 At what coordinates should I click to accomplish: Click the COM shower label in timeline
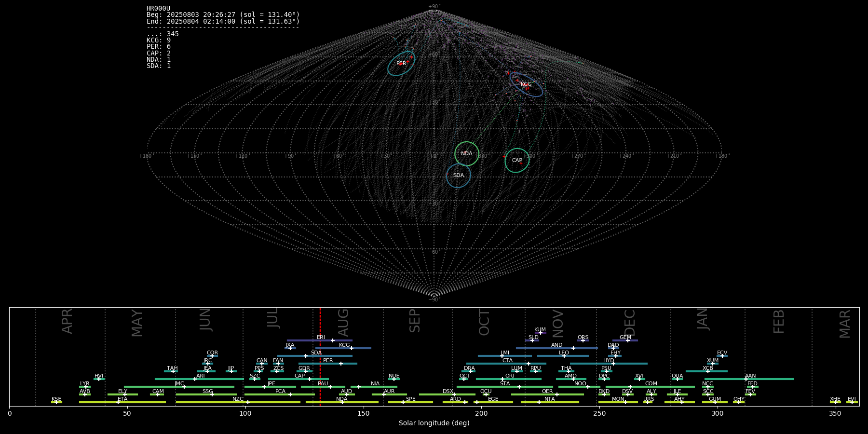pos(651,384)
